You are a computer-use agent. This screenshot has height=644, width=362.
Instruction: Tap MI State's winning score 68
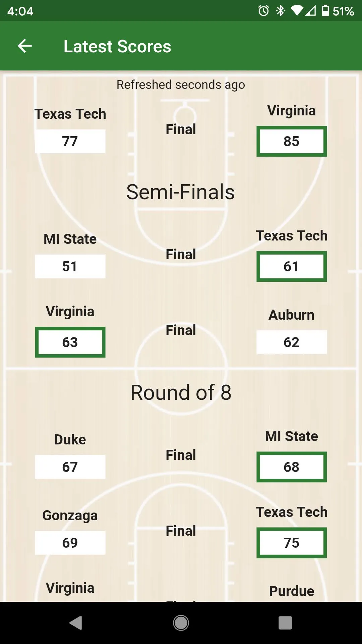coord(292,467)
